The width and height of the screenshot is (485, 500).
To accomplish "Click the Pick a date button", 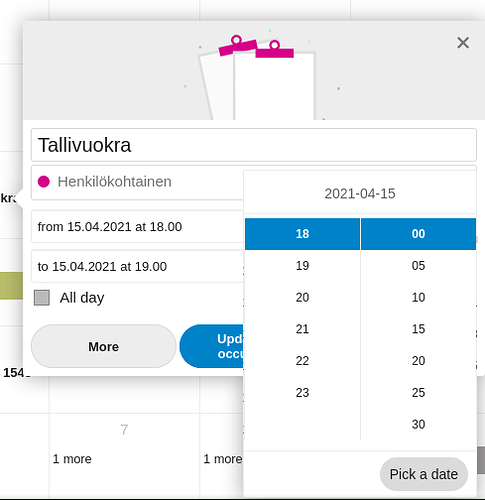I will point(424,474).
